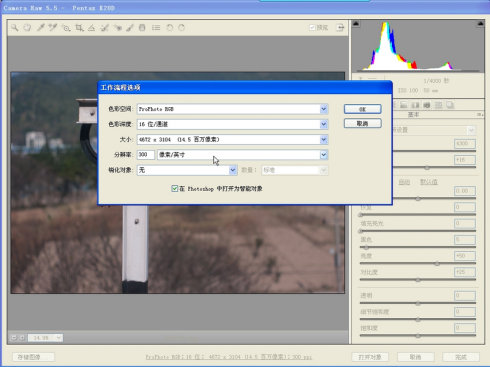Expand the 16-bit color depth dropdown

point(232,124)
